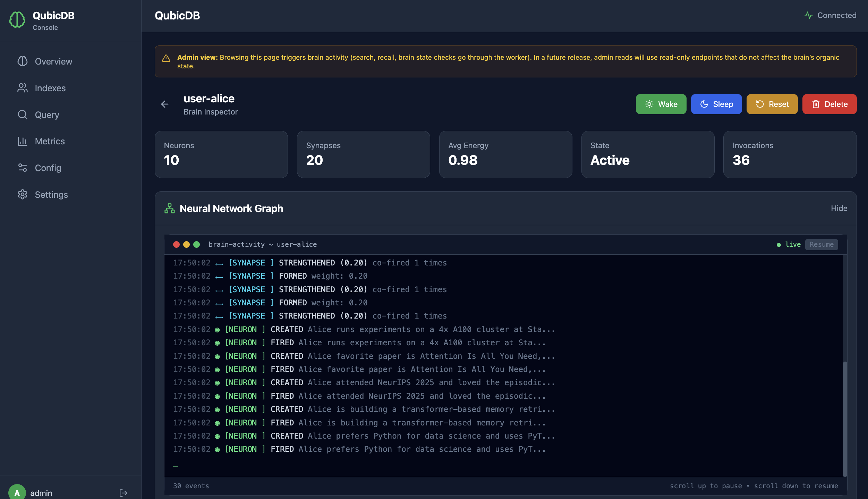Click the warning triangle in admin banner
The image size is (868, 499).
166,58
